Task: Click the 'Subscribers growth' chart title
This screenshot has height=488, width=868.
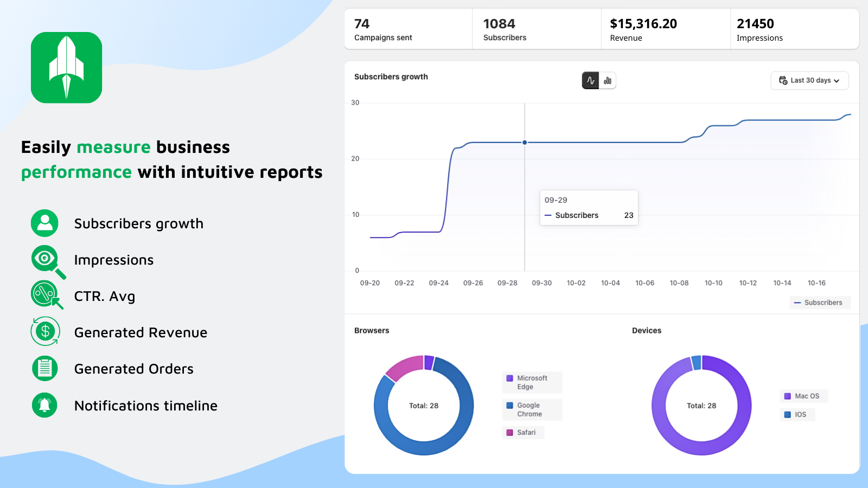Action: [x=391, y=76]
